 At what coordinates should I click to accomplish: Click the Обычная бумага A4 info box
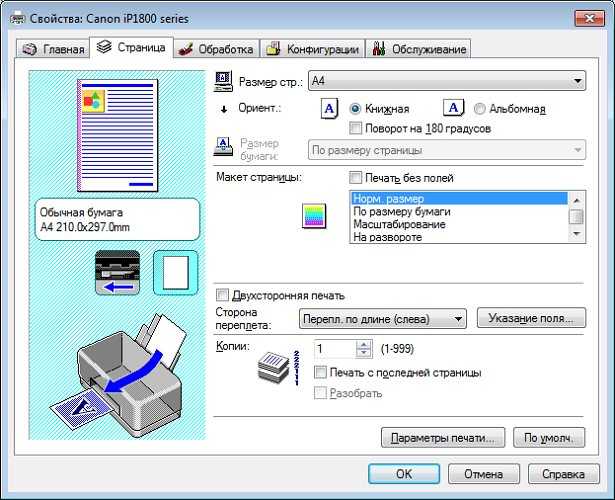pyautogui.click(x=117, y=220)
